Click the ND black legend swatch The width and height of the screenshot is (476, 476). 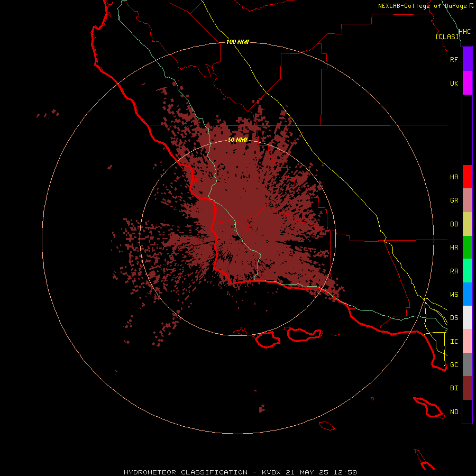(467, 411)
